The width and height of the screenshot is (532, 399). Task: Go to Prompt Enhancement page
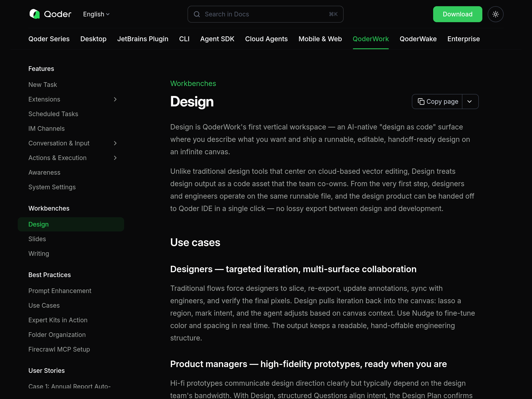tap(60, 291)
